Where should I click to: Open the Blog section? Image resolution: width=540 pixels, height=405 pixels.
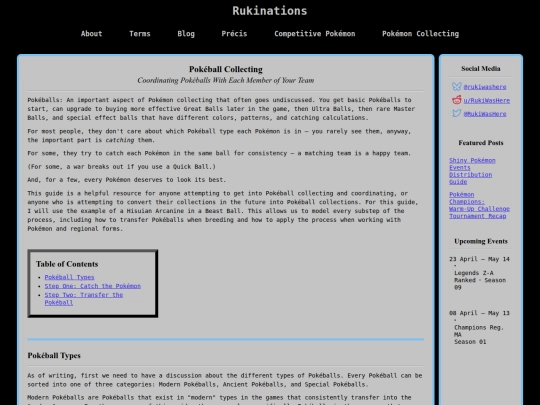pyautogui.click(x=186, y=34)
